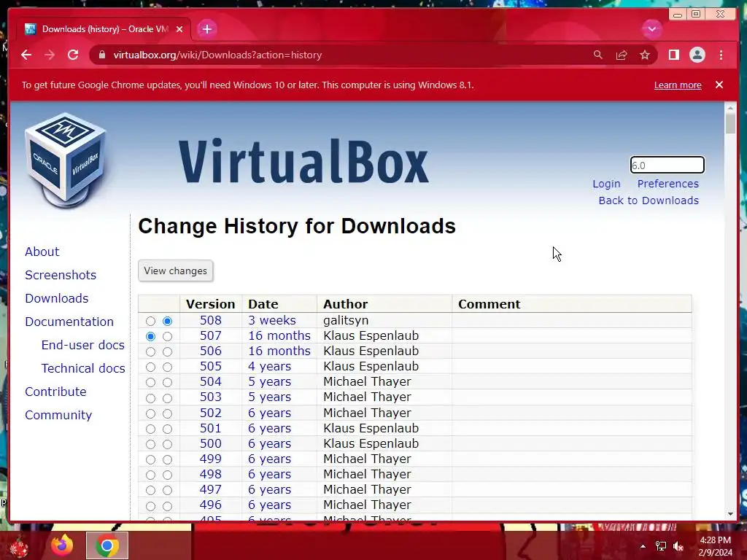Screen dimensions: 747x560
Task: Click the address bar URL
Action: (217, 55)
